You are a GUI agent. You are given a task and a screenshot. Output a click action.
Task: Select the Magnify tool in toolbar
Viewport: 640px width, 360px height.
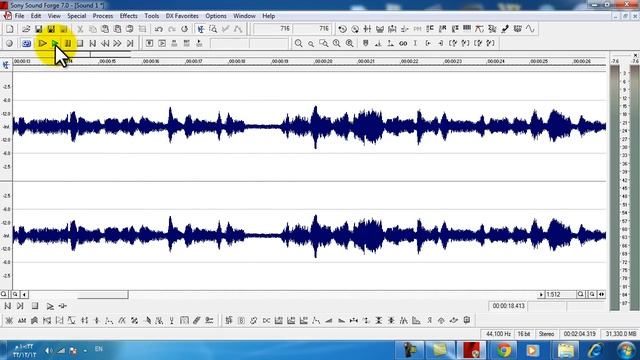tap(213, 29)
